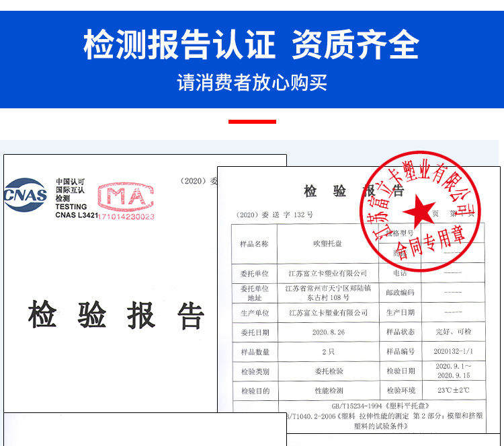Click the 检验报告 heading on right document
This screenshot has width=504, height=446.
353,191
